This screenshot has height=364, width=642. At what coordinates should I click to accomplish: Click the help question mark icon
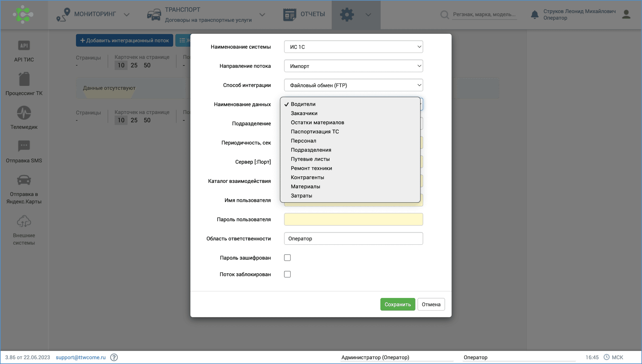114,357
